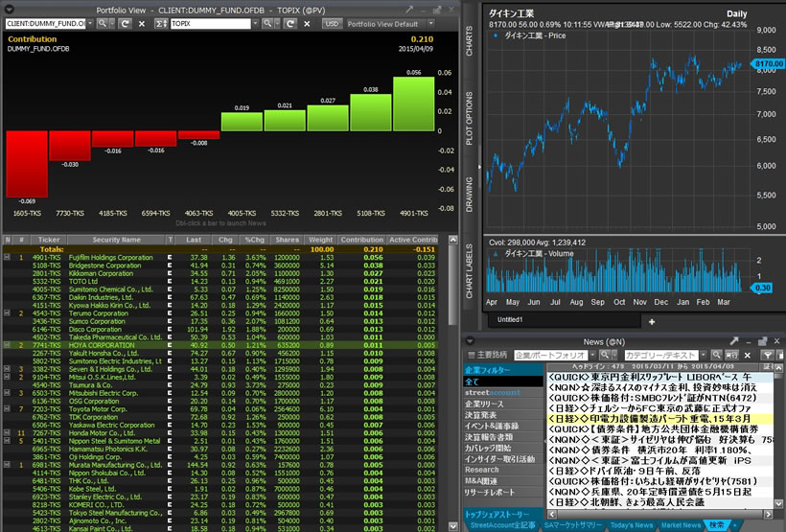
Task: Toggle USD currency button
Action: [332, 24]
